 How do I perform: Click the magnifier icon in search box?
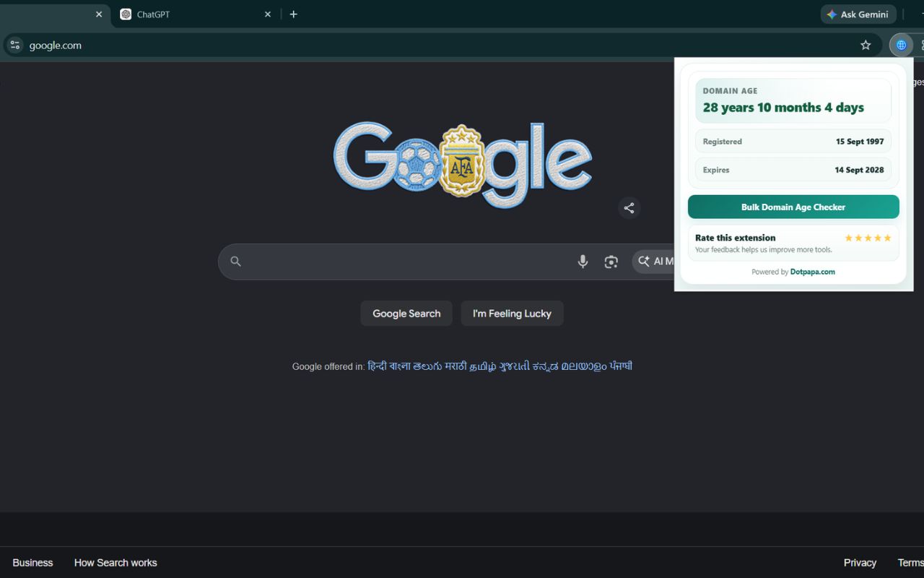pyautogui.click(x=235, y=262)
